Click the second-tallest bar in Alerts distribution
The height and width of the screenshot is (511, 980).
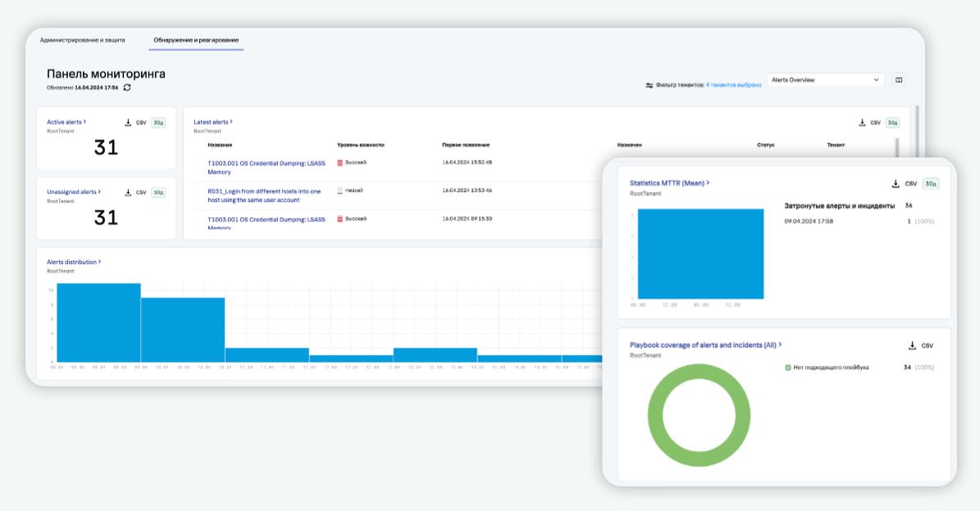[183, 330]
